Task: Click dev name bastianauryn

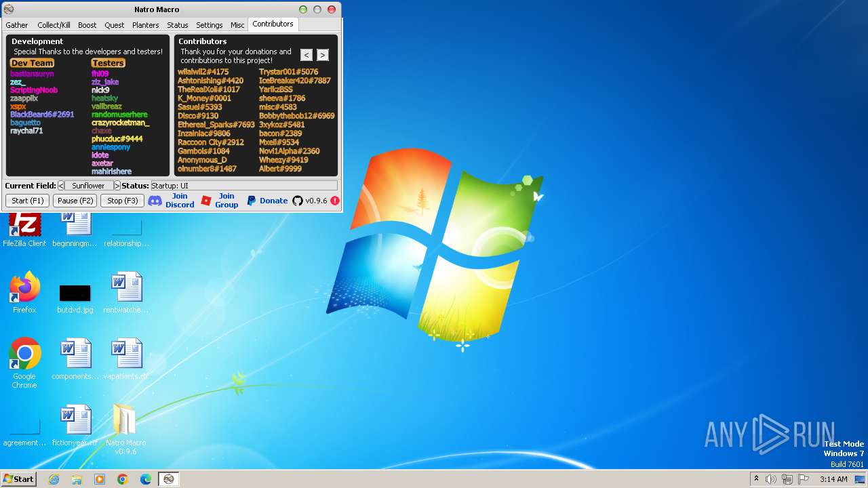Action: click(32, 74)
